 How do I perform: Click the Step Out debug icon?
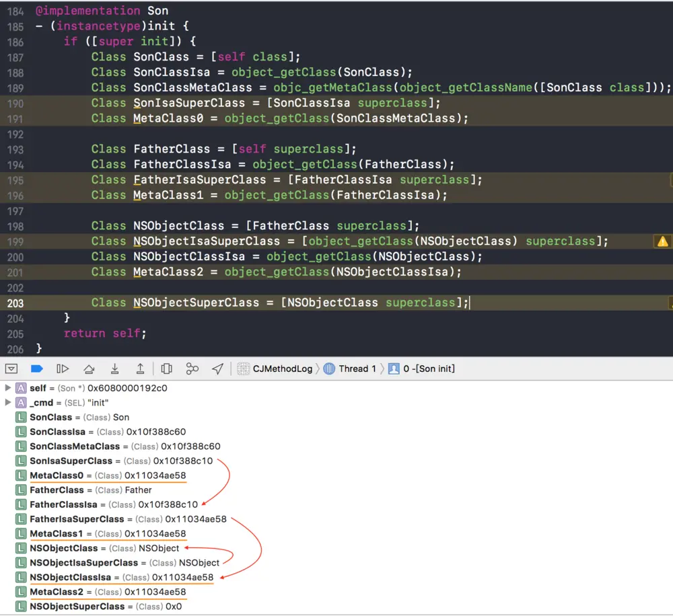tap(141, 369)
